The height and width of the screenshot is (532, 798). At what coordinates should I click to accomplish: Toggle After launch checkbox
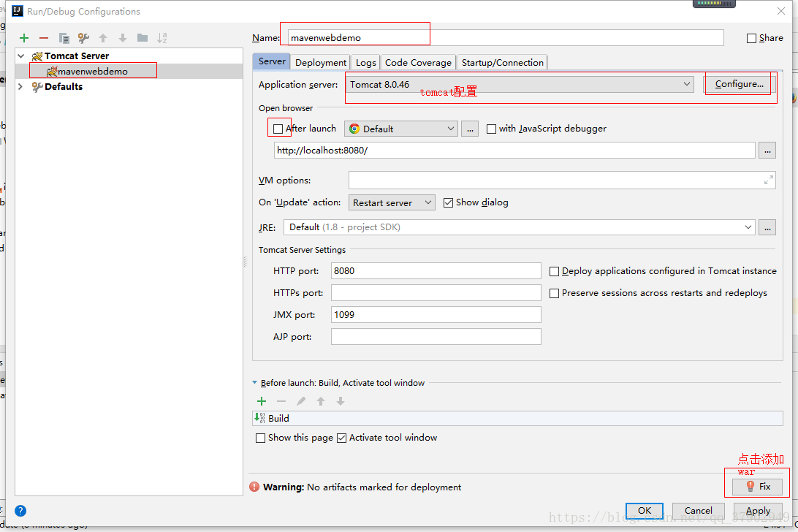tap(278, 129)
